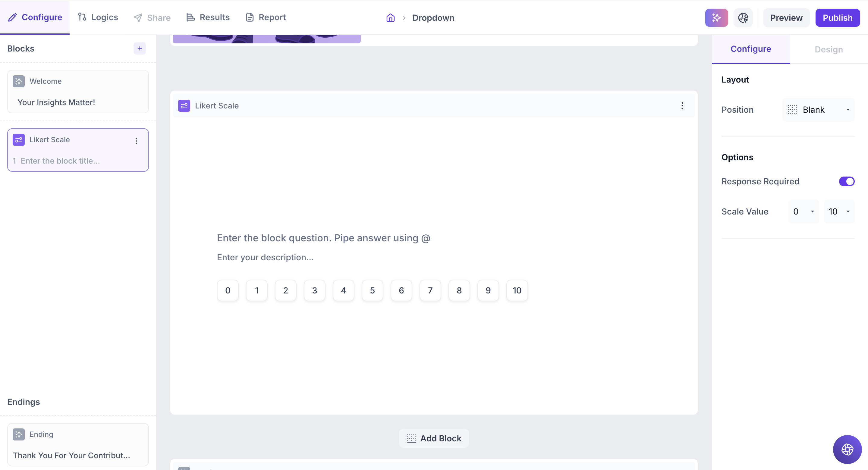Viewport: 868px width, 470px height.
Task: Choose scale value 10 option
Action: pos(517,290)
